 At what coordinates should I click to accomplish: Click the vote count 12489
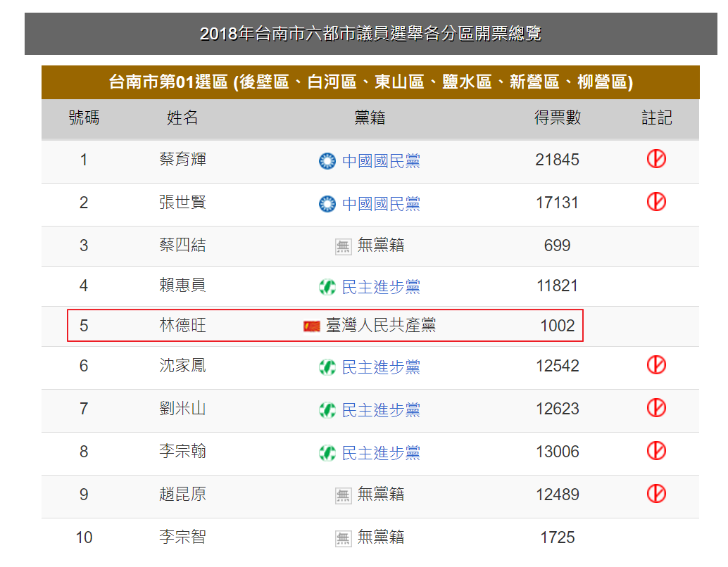[557, 495]
